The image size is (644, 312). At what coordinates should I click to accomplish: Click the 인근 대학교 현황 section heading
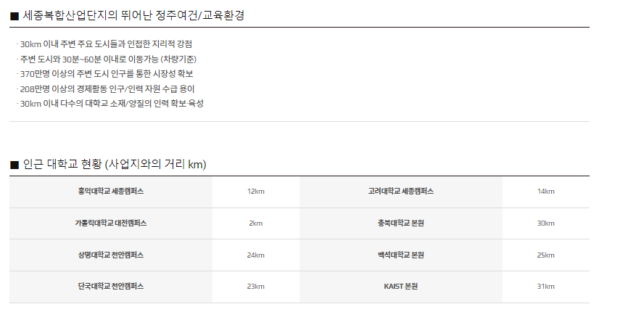click(x=108, y=165)
